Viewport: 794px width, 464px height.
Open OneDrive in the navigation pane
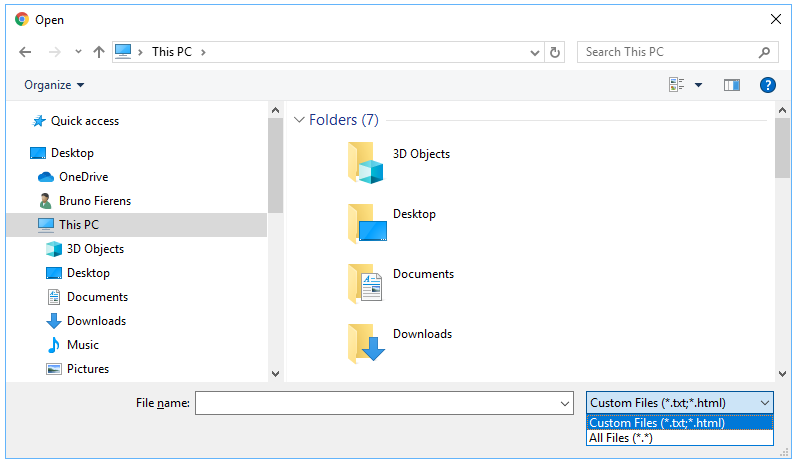(x=84, y=177)
